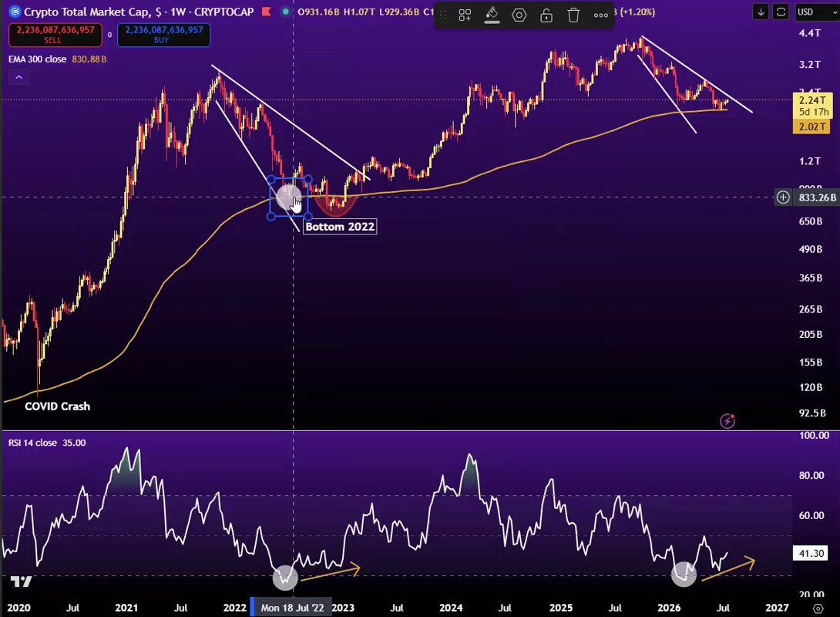The height and width of the screenshot is (617, 840).
Task: Click the plus button beside 833.26B
Action: pyautogui.click(x=783, y=197)
